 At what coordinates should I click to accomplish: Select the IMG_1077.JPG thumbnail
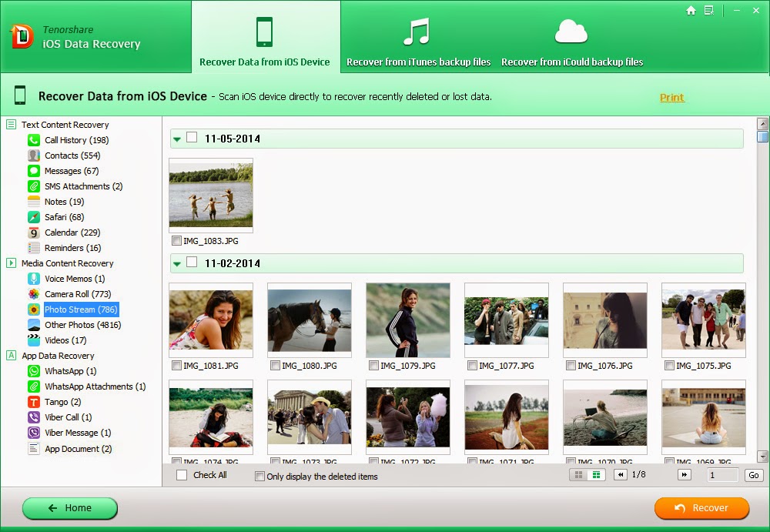pyautogui.click(x=507, y=320)
